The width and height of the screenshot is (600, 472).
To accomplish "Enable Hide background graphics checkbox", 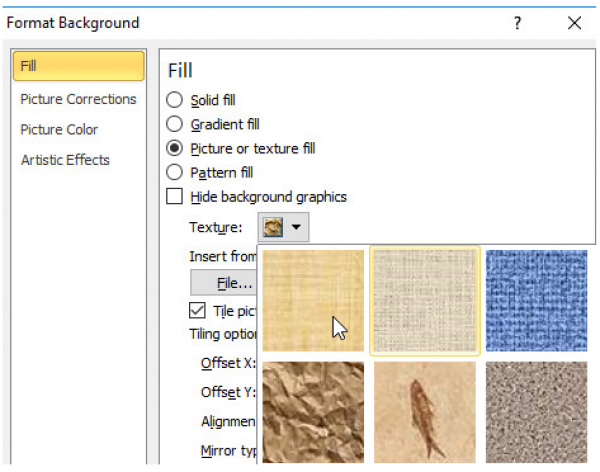I will coord(175,197).
